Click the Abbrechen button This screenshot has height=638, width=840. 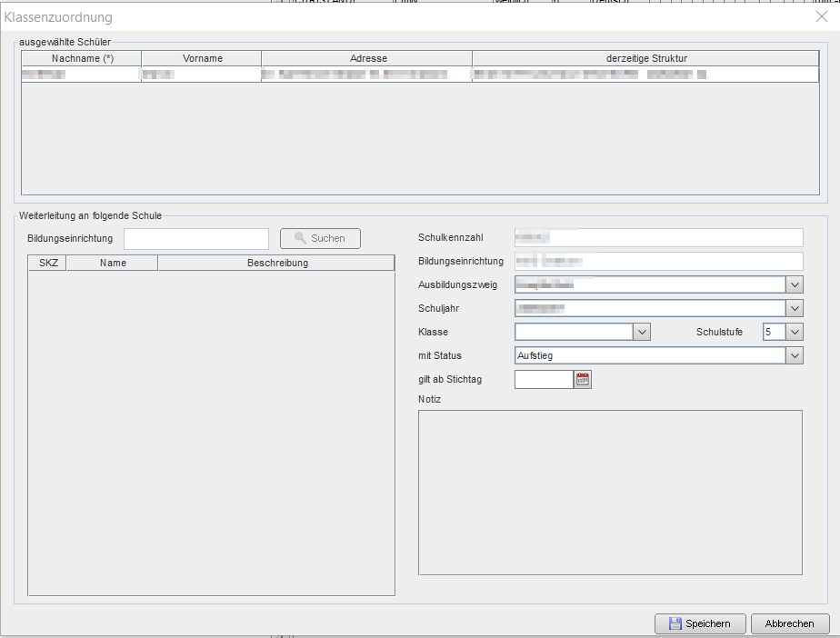(x=789, y=623)
